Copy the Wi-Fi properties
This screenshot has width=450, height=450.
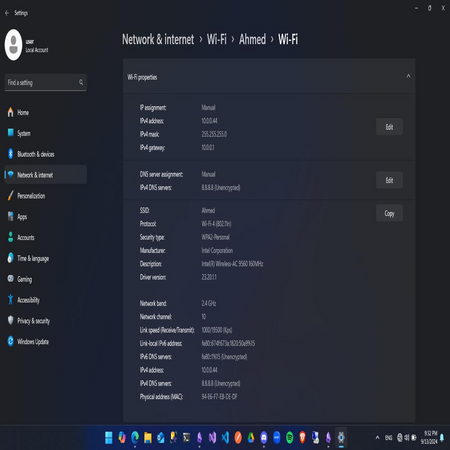(389, 213)
